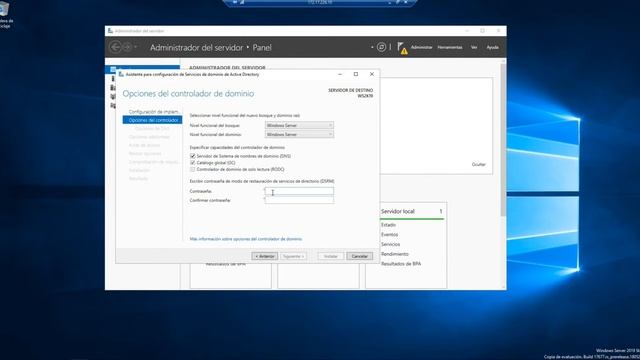Viewport: 640px width, 360px height.
Task: Click the Siguiente button
Action: 293,256
